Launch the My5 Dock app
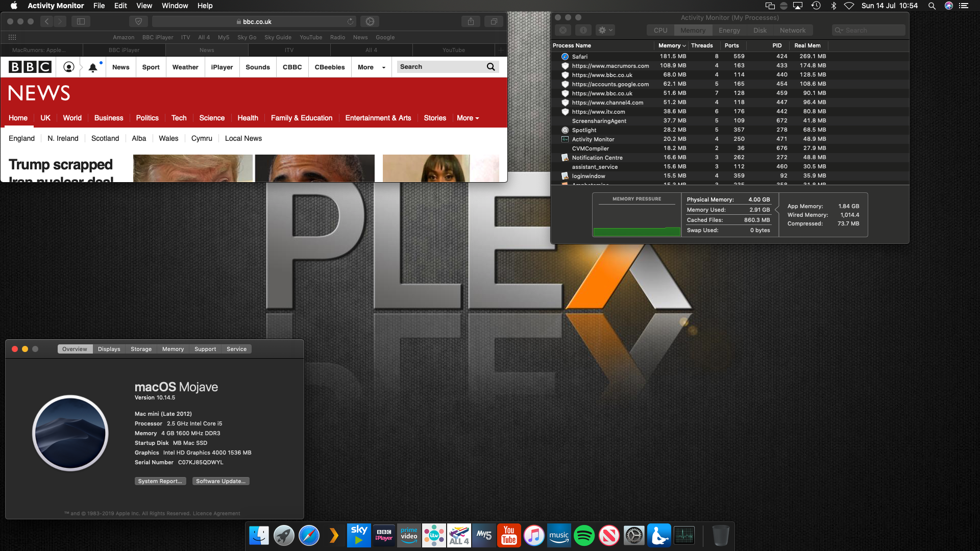Viewport: 980px width, 551px height. [484, 535]
